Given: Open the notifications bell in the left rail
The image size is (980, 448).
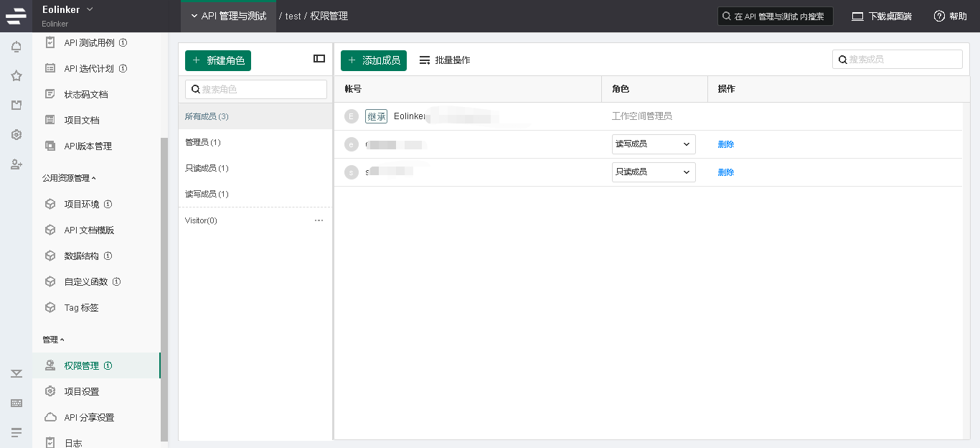Looking at the screenshot, I should (16, 47).
